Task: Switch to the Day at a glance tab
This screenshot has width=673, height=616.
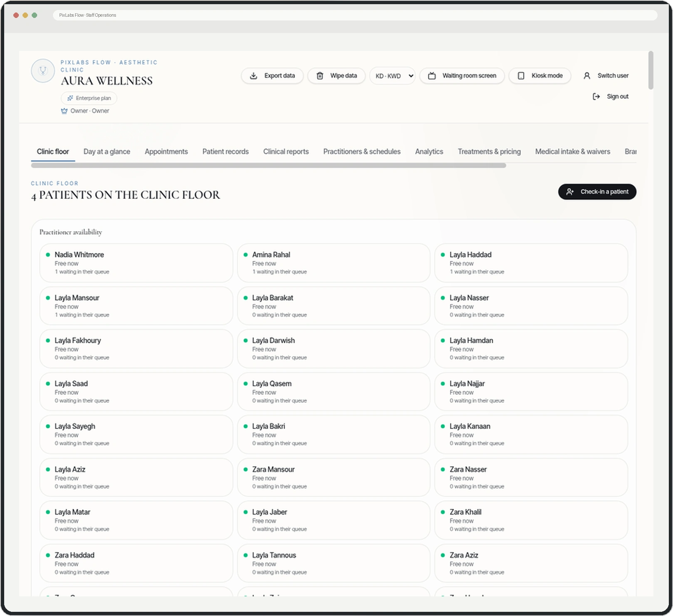Action: click(x=107, y=151)
